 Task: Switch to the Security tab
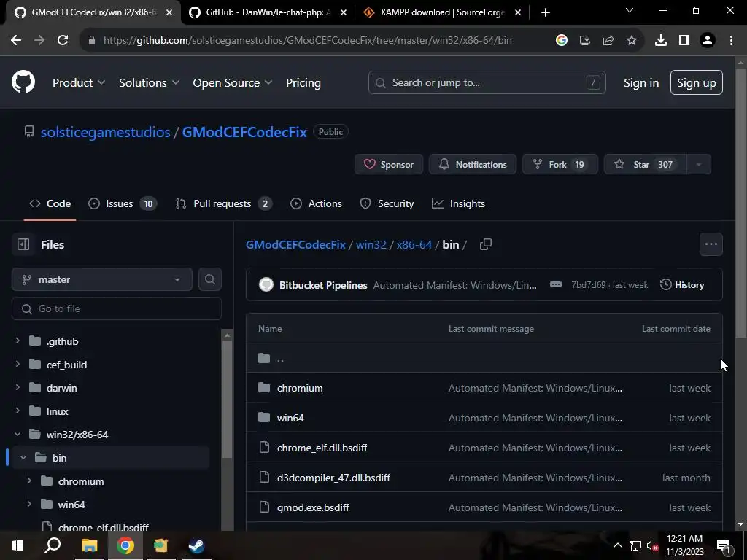387,204
